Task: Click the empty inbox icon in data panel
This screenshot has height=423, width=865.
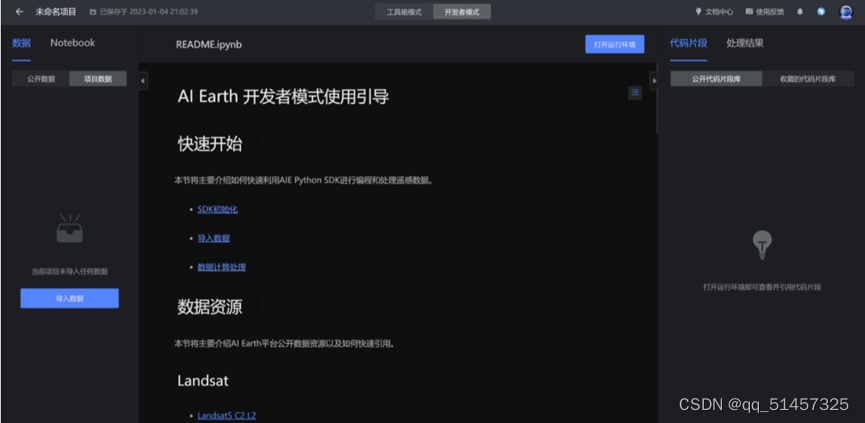Action: tap(70, 229)
